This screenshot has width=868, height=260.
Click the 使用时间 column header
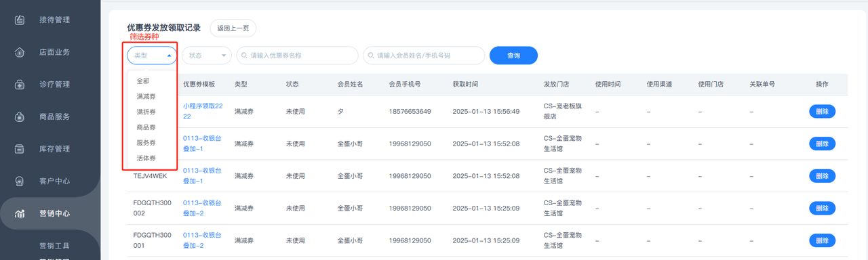608,85
